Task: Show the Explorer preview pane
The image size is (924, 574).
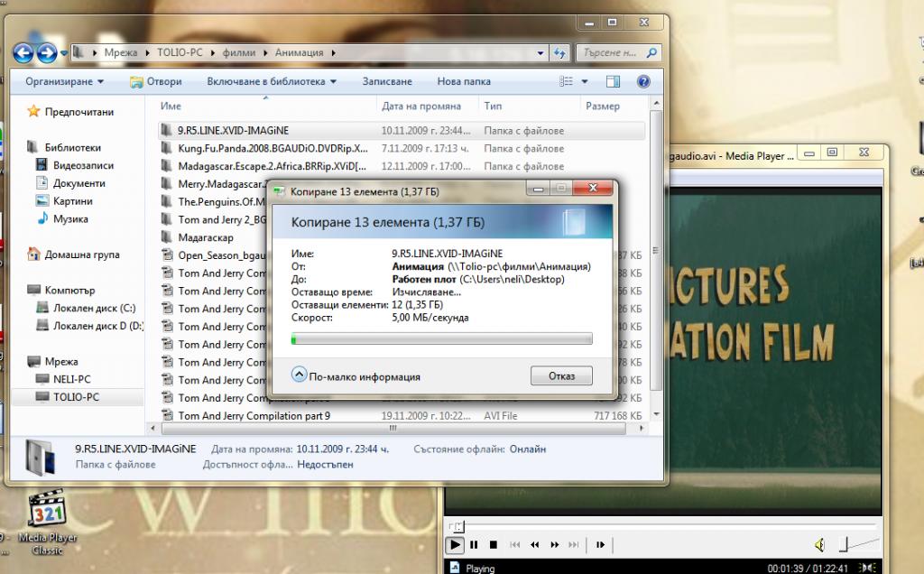Action: pyautogui.click(x=613, y=81)
